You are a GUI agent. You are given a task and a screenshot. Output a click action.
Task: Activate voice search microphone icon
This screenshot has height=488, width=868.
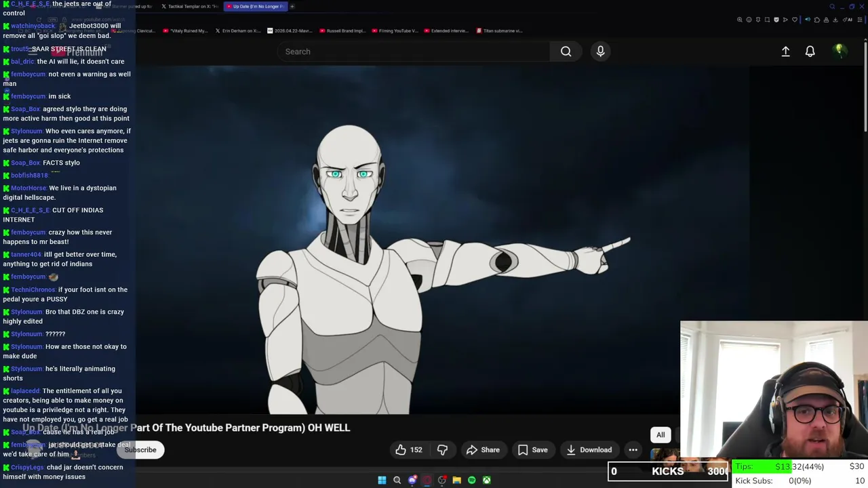[600, 52]
